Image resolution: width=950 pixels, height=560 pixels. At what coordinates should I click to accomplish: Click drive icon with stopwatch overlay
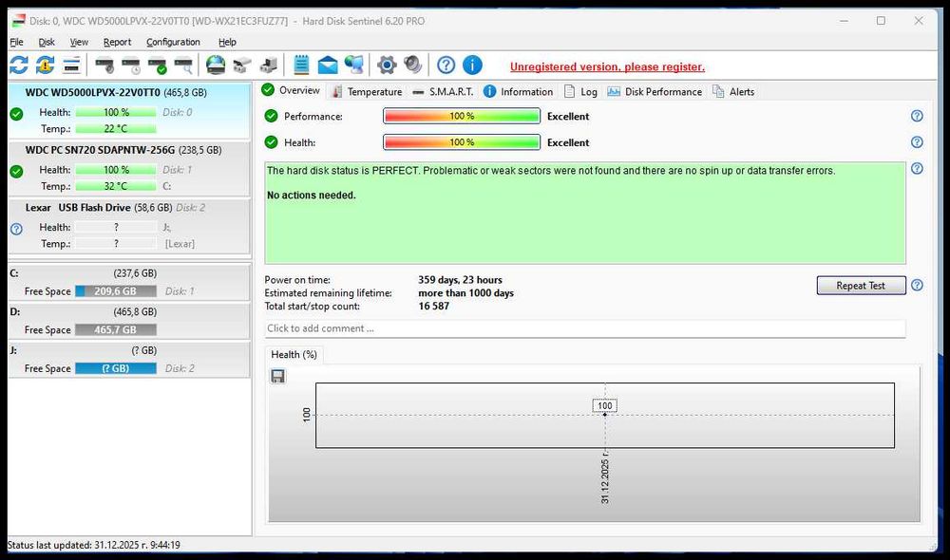click(x=104, y=65)
